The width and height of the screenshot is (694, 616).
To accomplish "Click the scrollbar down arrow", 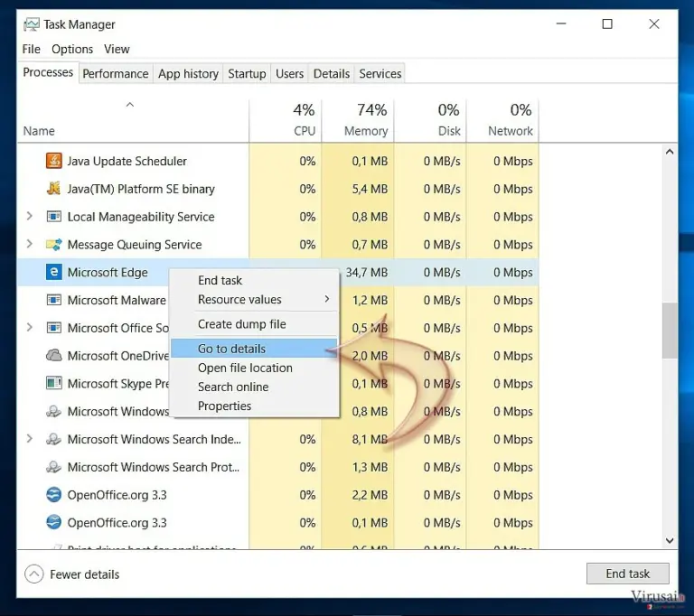I will coord(670,540).
